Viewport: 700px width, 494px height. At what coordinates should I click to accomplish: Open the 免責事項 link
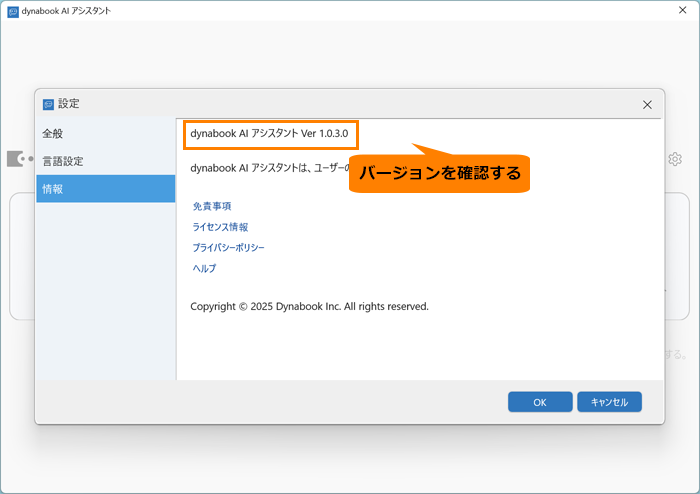coord(212,206)
